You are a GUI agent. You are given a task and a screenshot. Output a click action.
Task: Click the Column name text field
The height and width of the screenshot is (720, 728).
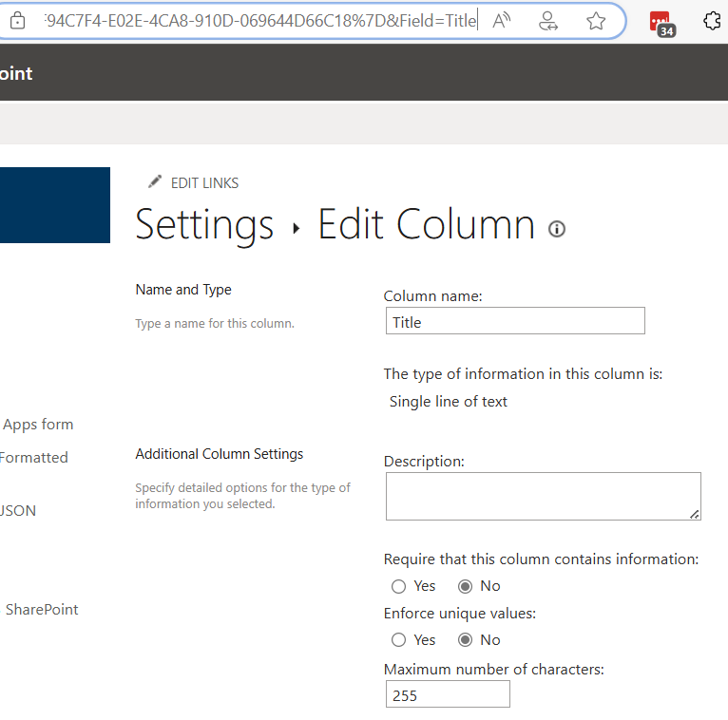pyautogui.click(x=513, y=321)
